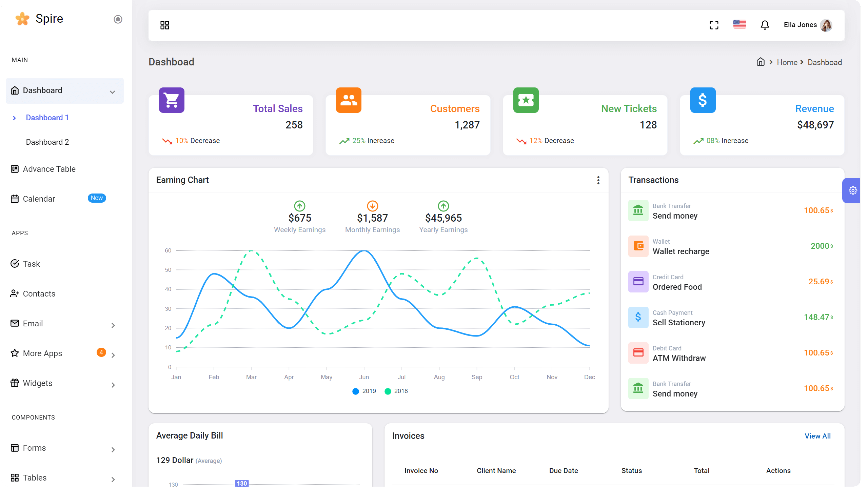The height and width of the screenshot is (488, 868).
Task: Click the Customers people icon
Action: tap(349, 100)
